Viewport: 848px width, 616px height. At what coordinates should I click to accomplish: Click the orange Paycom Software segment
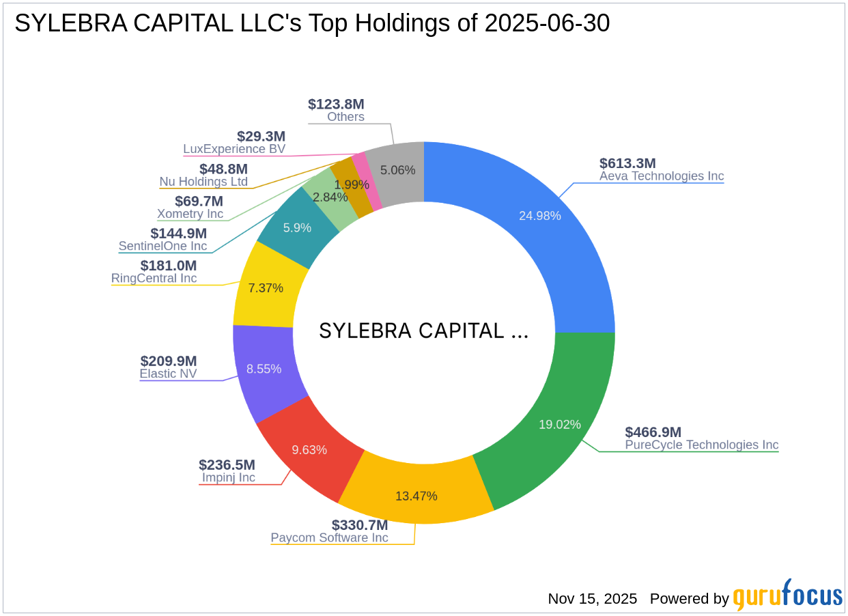click(x=418, y=496)
